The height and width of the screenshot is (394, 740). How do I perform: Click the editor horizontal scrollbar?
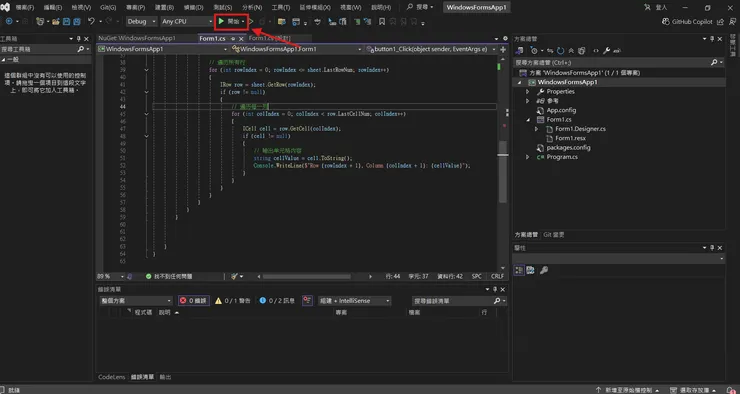point(307,276)
